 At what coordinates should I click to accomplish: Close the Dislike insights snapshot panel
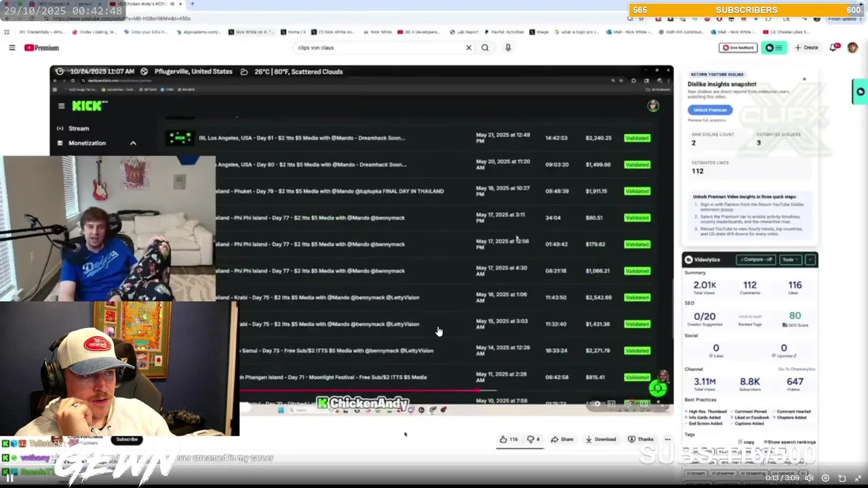[x=804, y=79]
